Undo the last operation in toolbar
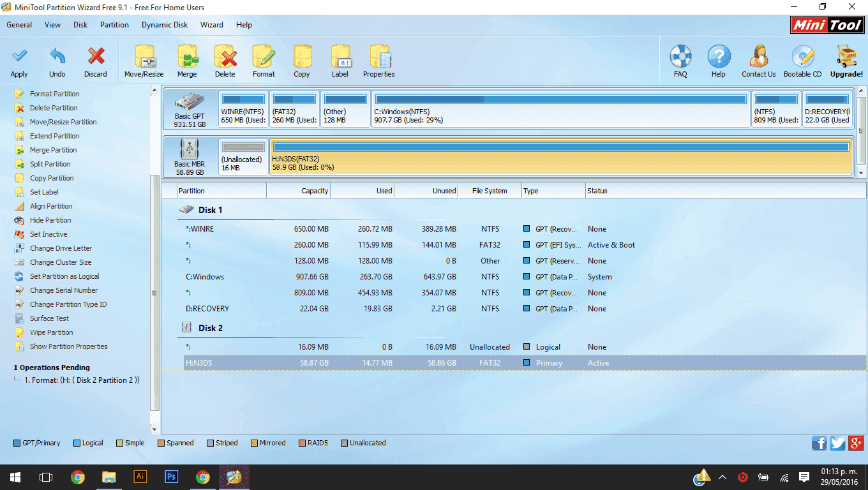This screenshot has width=868, height=490. click(x=57, y=62)
